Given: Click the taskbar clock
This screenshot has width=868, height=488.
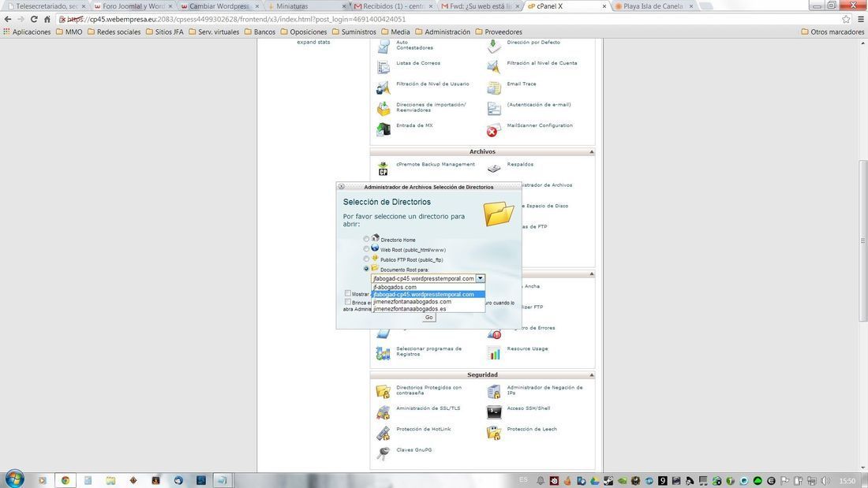Looking at the screenshot, I should 847,481.
